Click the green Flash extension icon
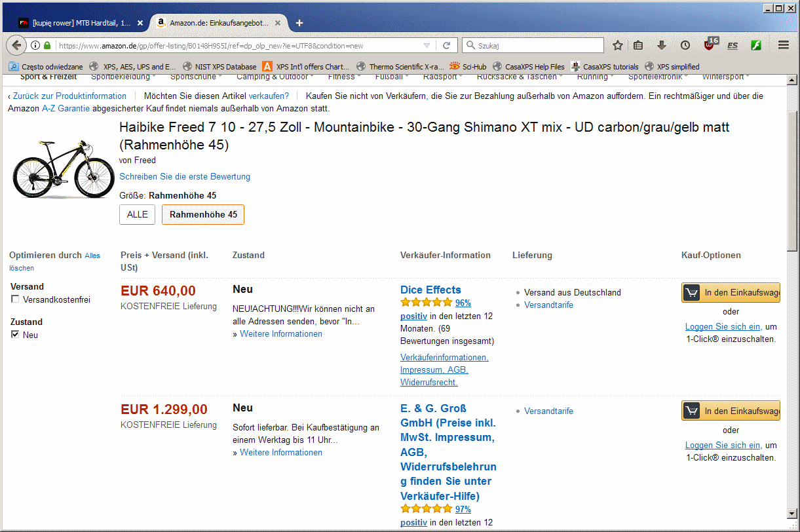800x532 pixels. click(755, 45)
